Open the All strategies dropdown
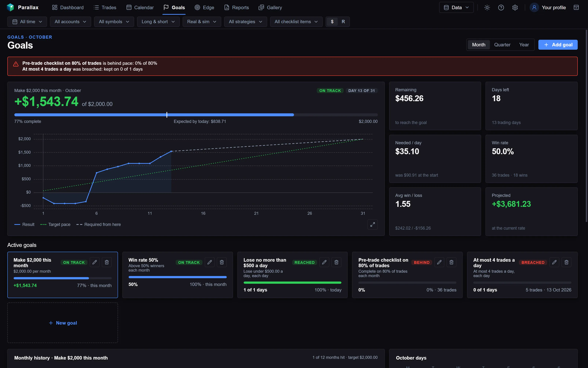 point(245,22)
